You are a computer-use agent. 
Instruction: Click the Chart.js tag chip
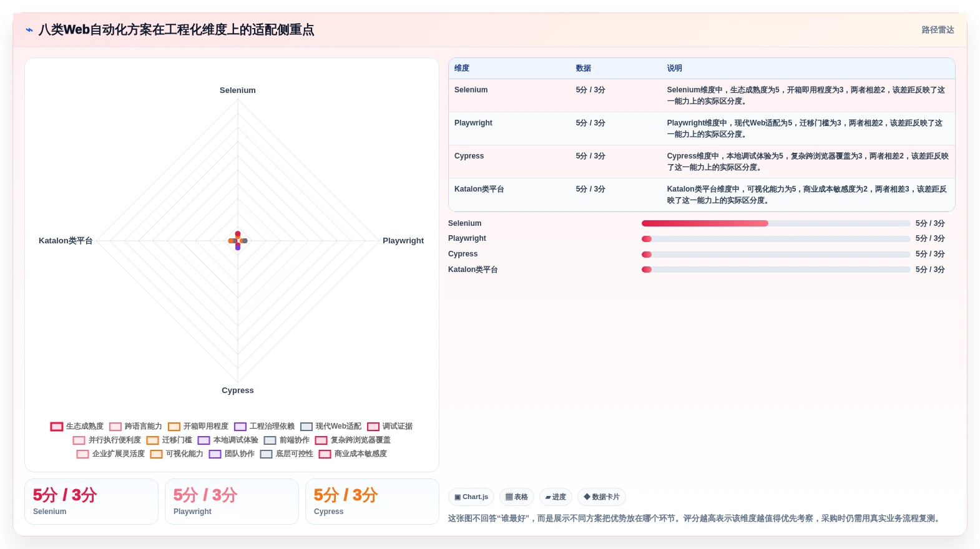tap(471, 497)
